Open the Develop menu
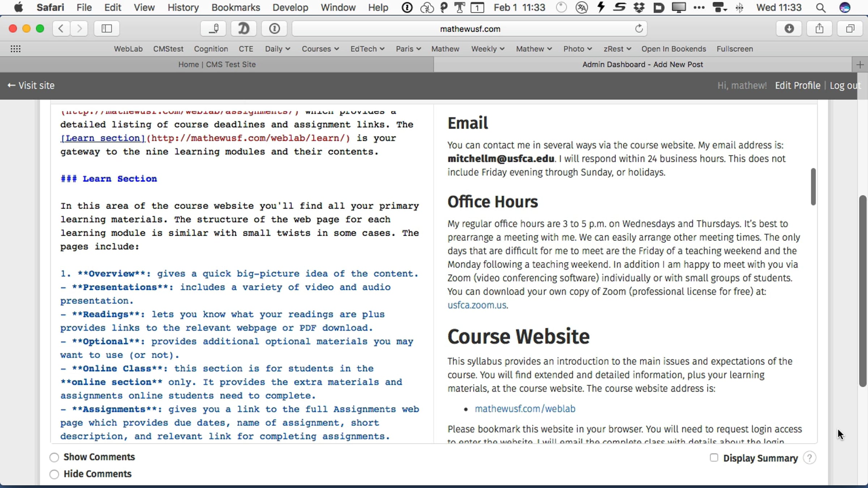Viewport: 868px width, 488px height. click(290, 8)
